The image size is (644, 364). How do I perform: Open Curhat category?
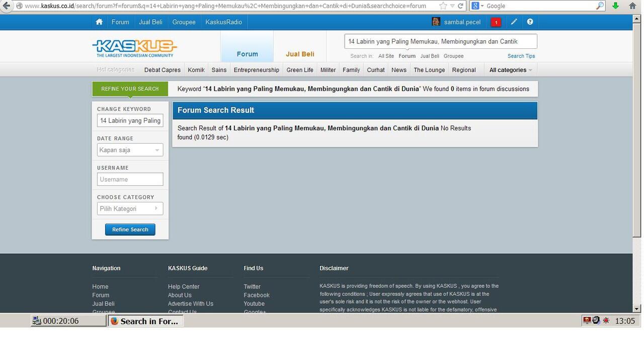(376, 70)
